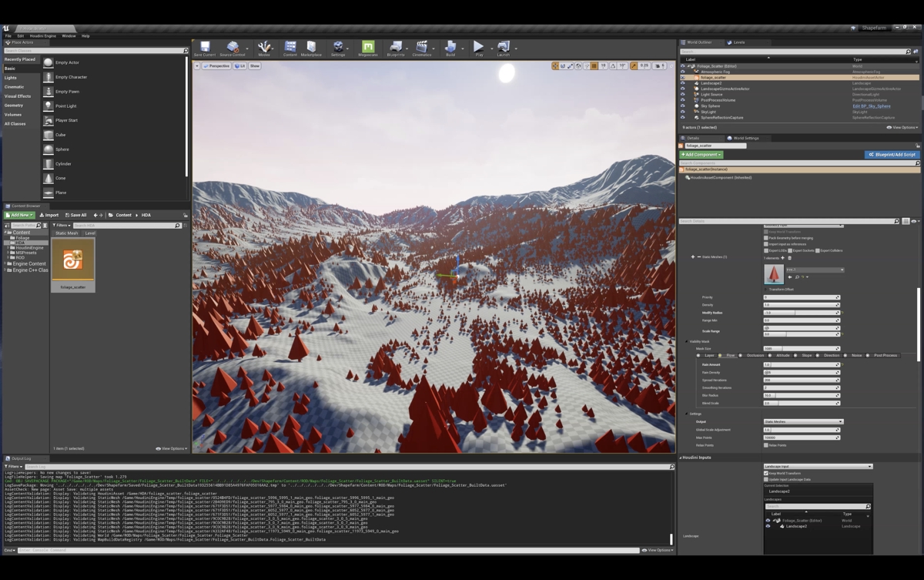
Task: Click the Launch toolbar icon
Action: 504,48
